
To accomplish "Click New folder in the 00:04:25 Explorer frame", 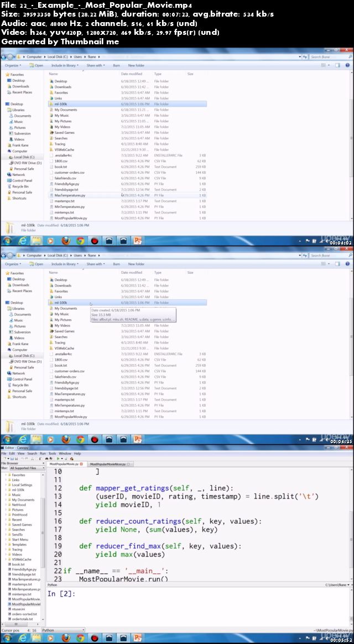I will pyautogui.click(x=136, y=264).
